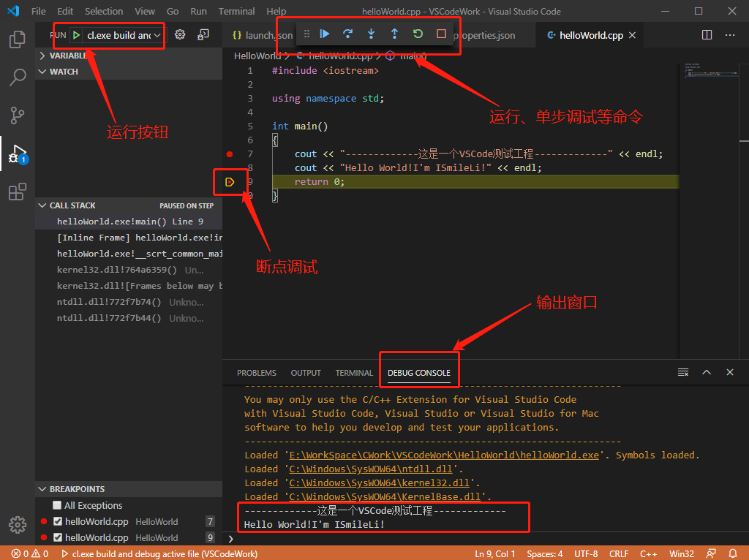Maximize the bottom panel size

point(707,372)
